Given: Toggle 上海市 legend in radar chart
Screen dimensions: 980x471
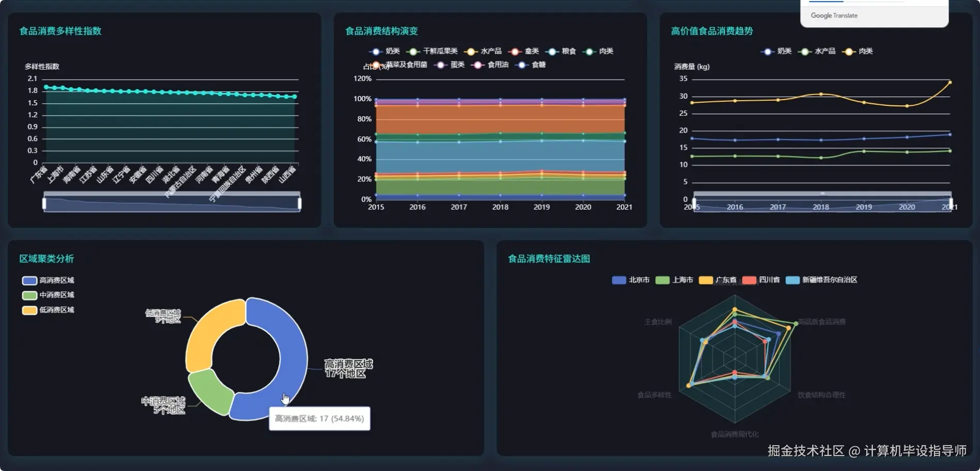Looking at the screenshot, I should coord(674,280).
